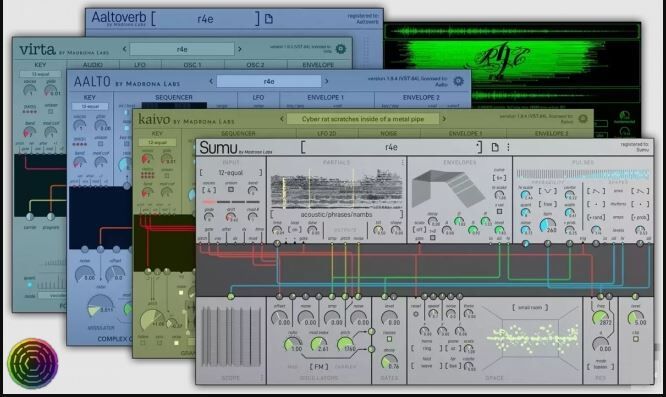Select the OSC 1 section in Virta
The image size is (666, 397).
[192, 65]
